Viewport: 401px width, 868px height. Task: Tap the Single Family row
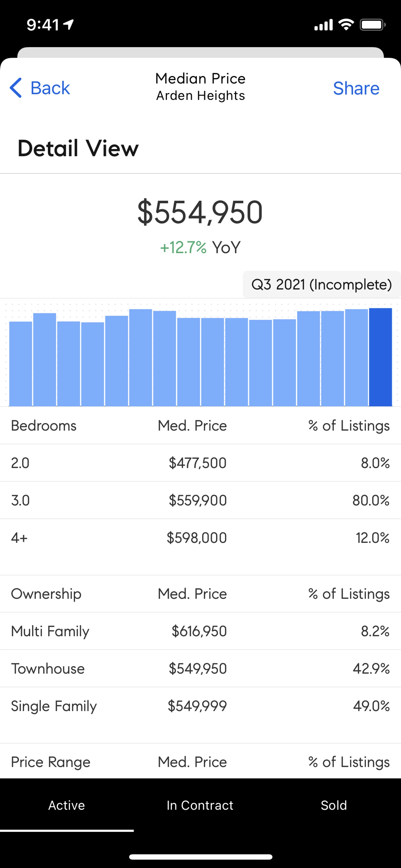pyautogui.click(x=200, y=706)
